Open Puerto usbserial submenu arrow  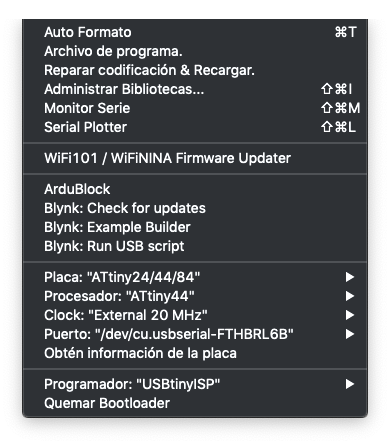coord(350,334)
